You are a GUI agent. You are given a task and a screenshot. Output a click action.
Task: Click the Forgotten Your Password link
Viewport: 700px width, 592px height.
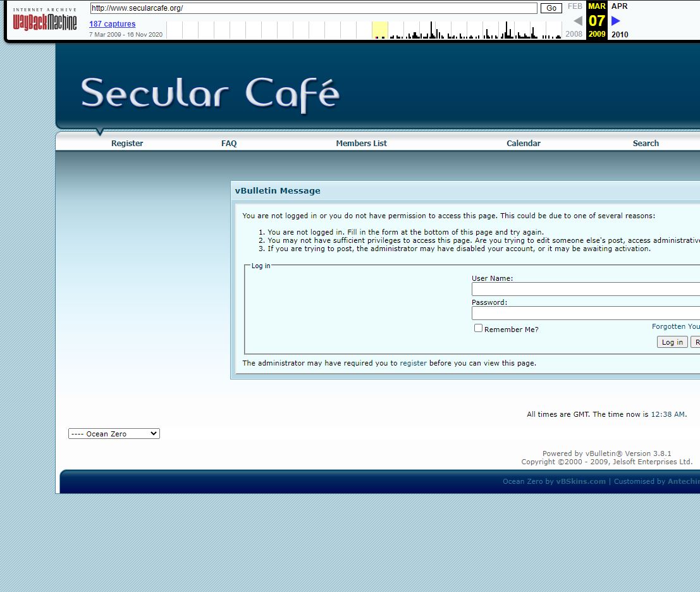(x=675, y=326)
